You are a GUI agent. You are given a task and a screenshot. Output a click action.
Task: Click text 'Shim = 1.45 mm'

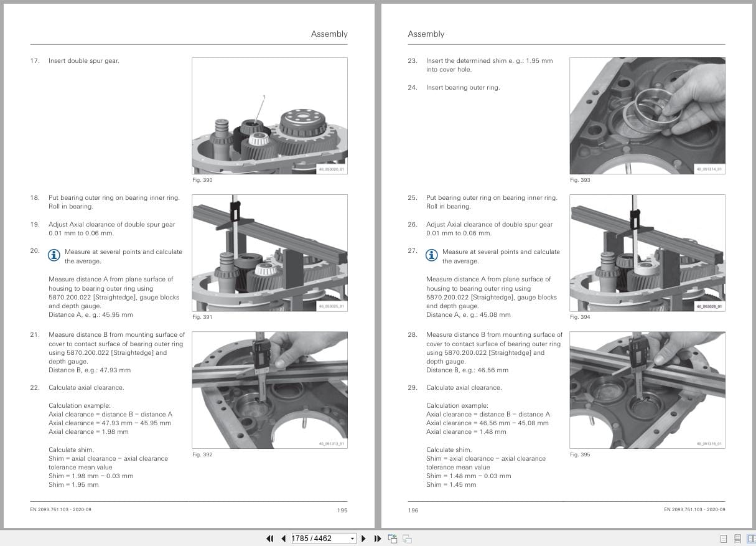tap(451, 484)
